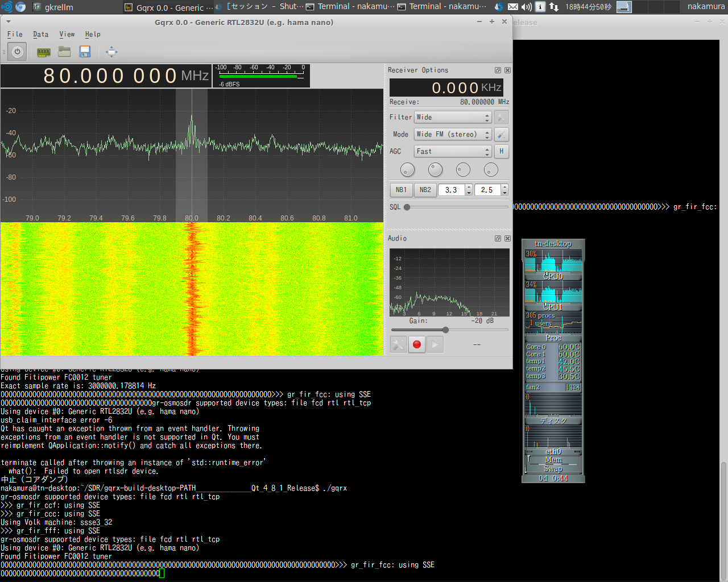This screenshot has width=728, height=582.
Task: Enable the NB1 noise blanker
Action: tap(401, 189)
